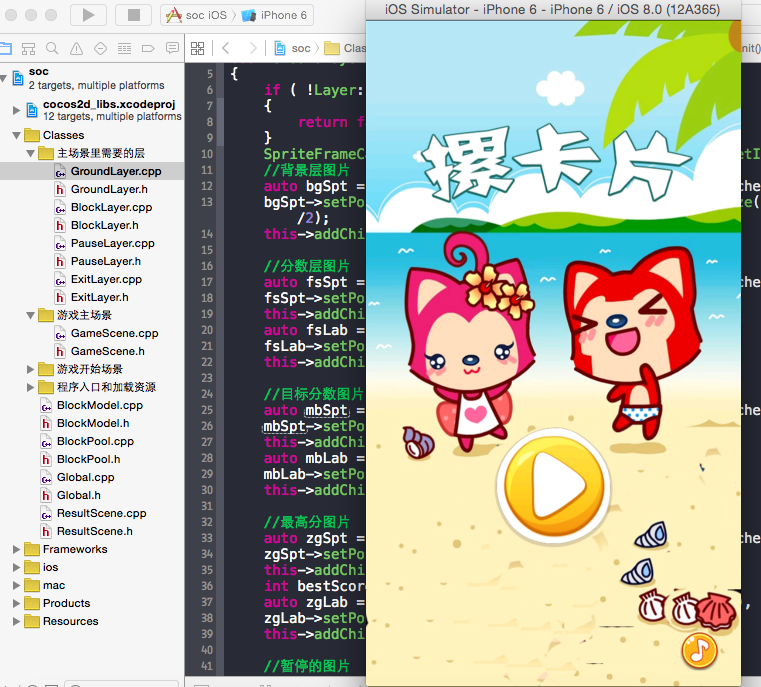Expand cocos2d_libs.xcodeproj
Image resolution: width=761 pixels, height=687 pixels.
[17, 110]
